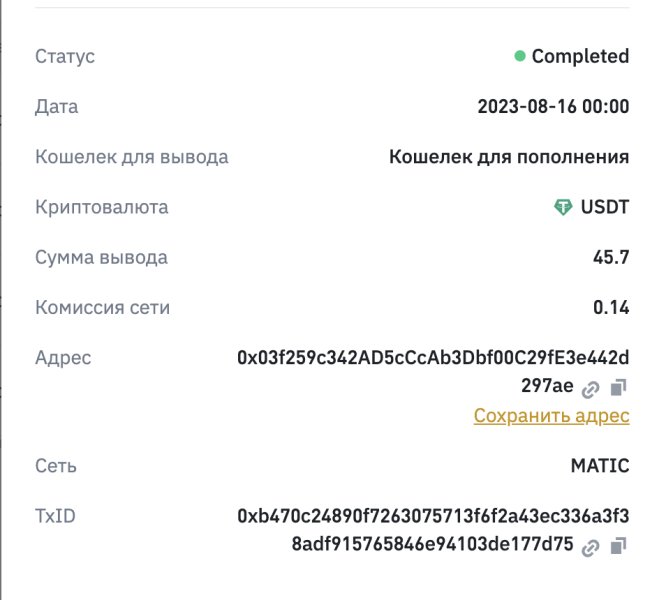Click the Криптовалюта label

[x=101, y=208]
